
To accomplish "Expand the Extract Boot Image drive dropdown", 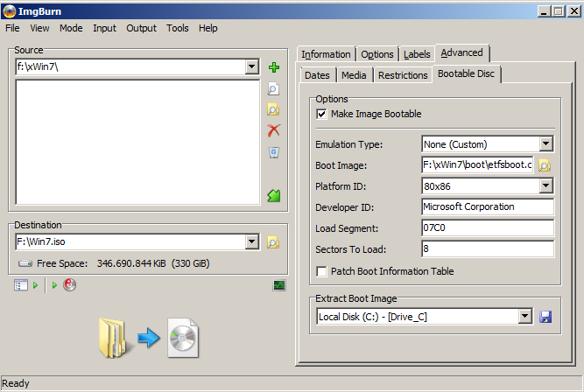I will 524,317.
